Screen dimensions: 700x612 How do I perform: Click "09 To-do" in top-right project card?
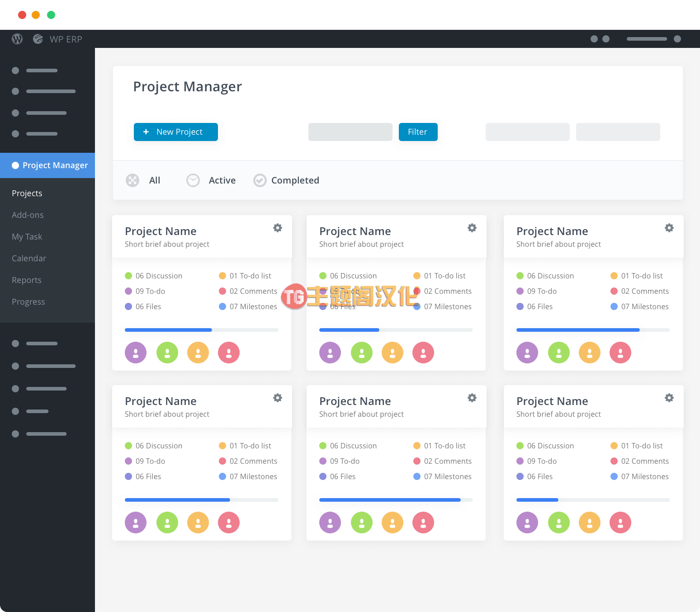coord(542,291)
